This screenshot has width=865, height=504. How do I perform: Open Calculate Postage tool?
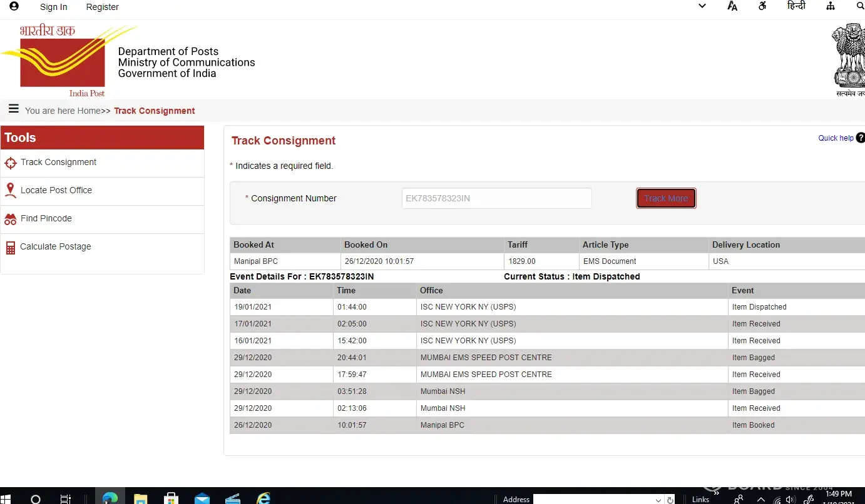pyautogui.click(x=55, y=247)
